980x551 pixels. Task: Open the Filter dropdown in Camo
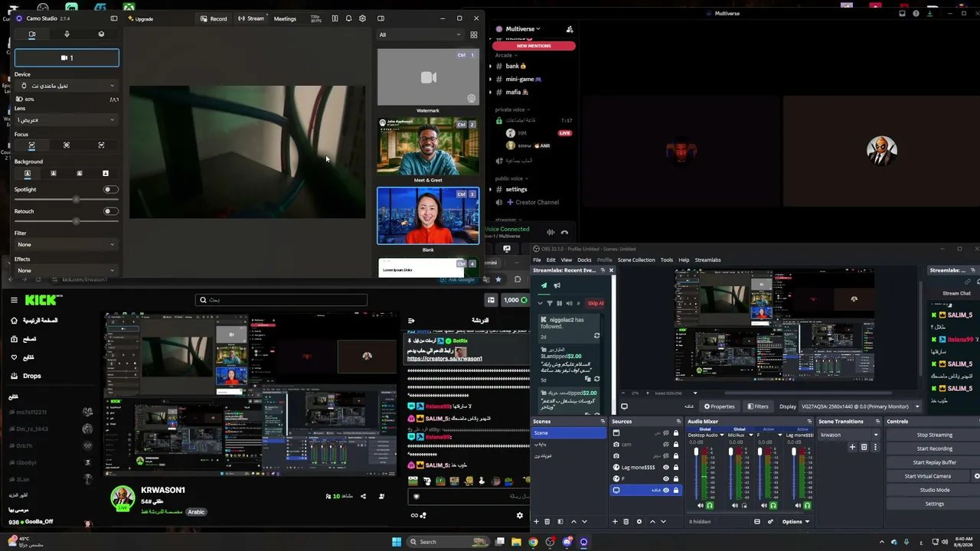pyautogui.click(x=67, y=245)
